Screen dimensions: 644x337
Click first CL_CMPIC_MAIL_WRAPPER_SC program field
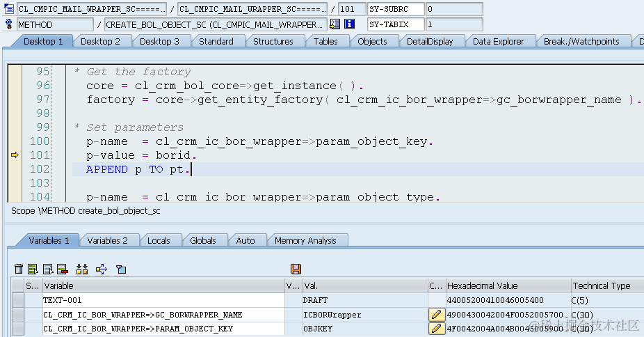(92, 9)
